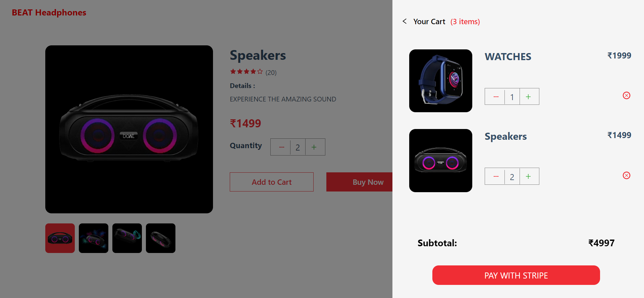Collapse the cart with the back chevron
The width and height of the screenshot is (644, 298).
(404, 21)
